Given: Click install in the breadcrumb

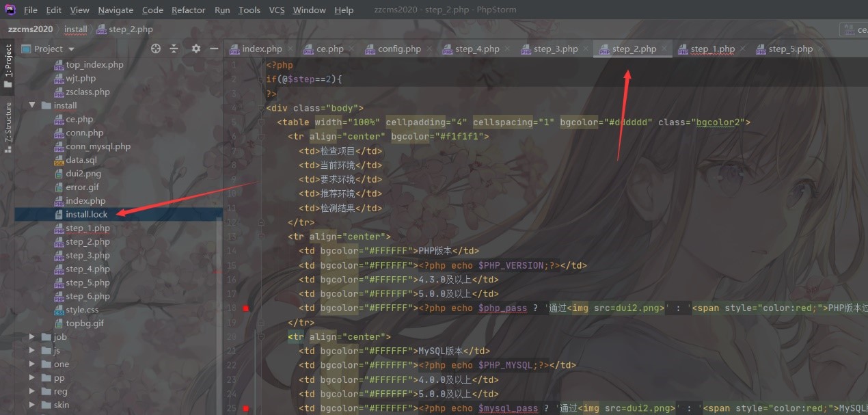Looking at the screenshot, I should (76, 29).
